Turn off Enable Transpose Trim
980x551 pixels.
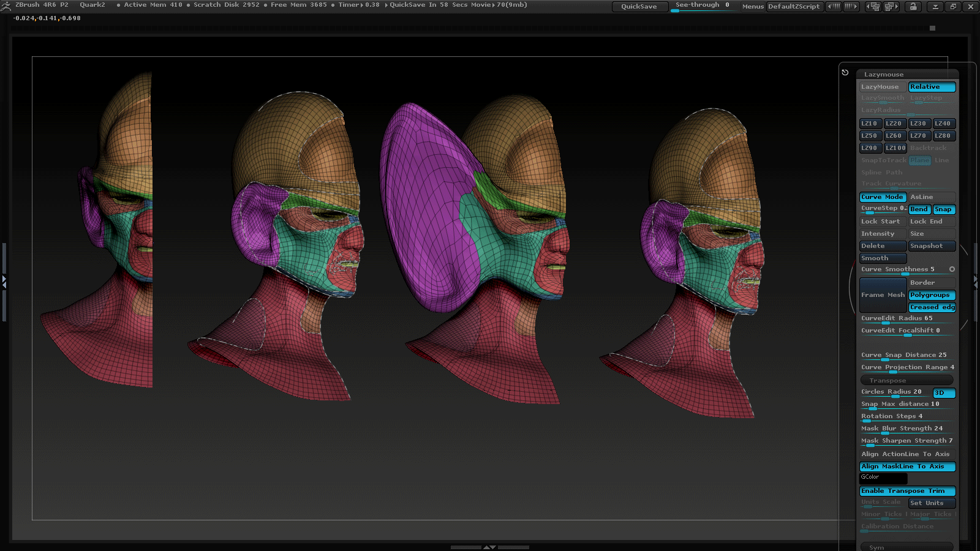coord(907,491)
